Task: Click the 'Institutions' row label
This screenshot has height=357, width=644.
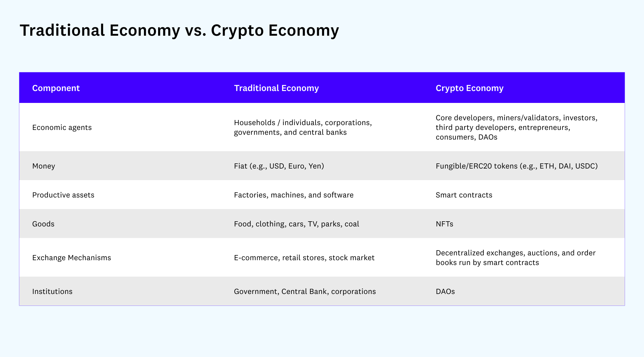Action: (52, 291)
